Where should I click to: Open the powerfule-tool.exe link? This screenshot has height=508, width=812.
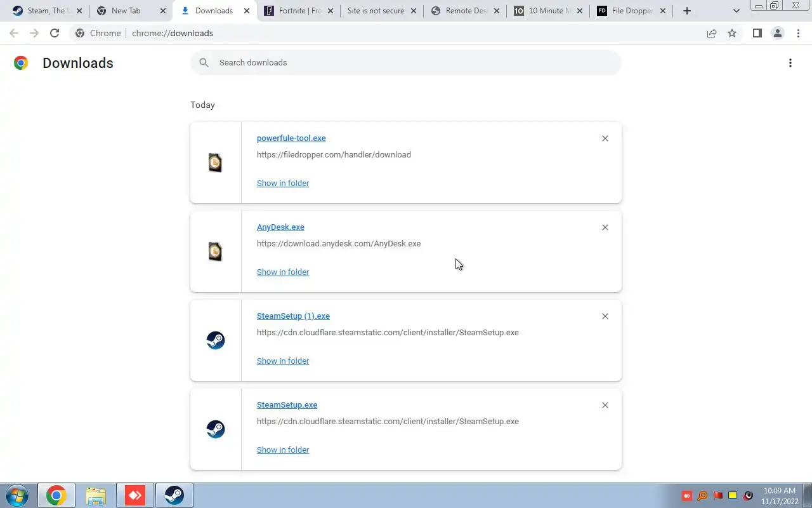coord(291,138)
